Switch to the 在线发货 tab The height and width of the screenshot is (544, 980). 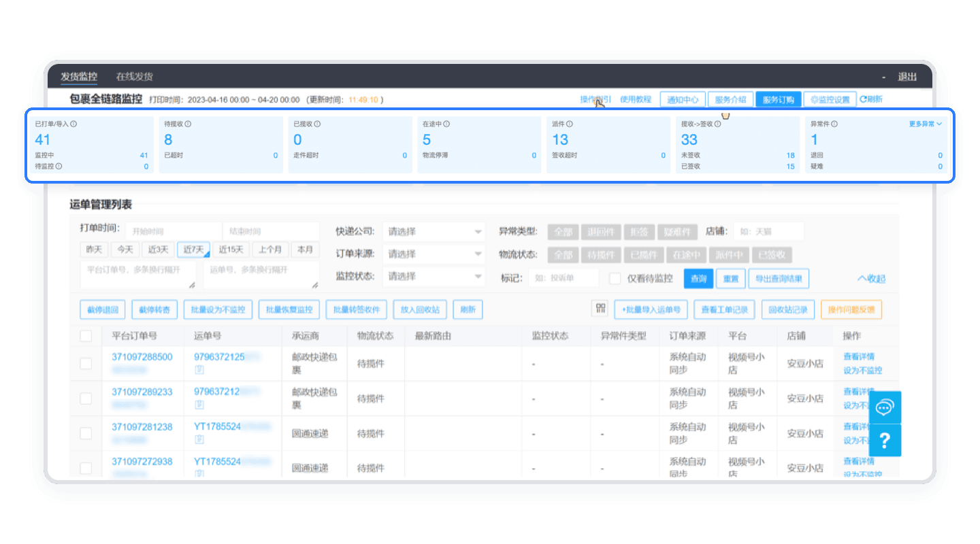click(x=134, y=76)
